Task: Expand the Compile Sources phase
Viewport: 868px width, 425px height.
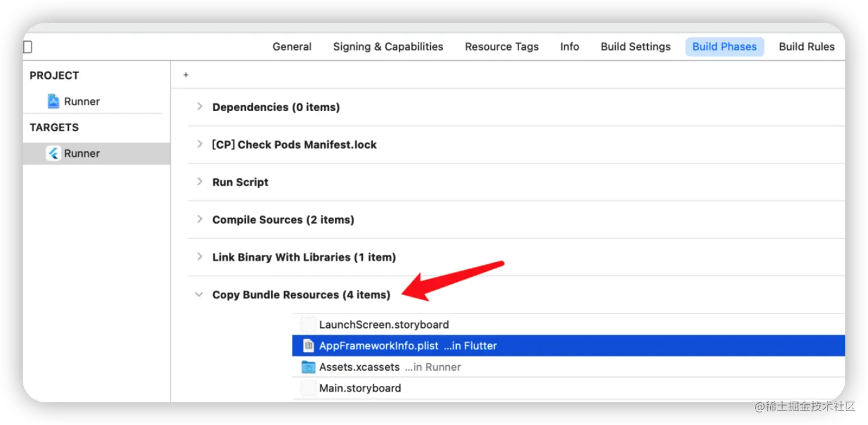Action: tap(199, 219)
